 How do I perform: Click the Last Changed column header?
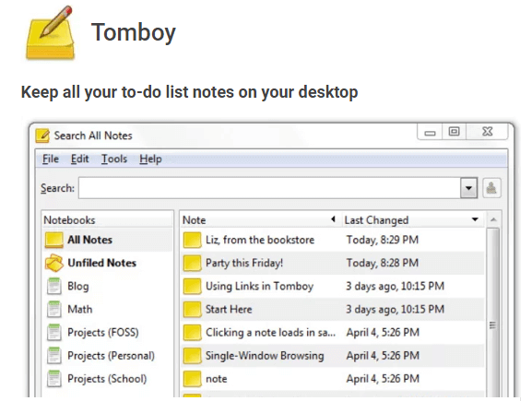click(x=413, y=219)
